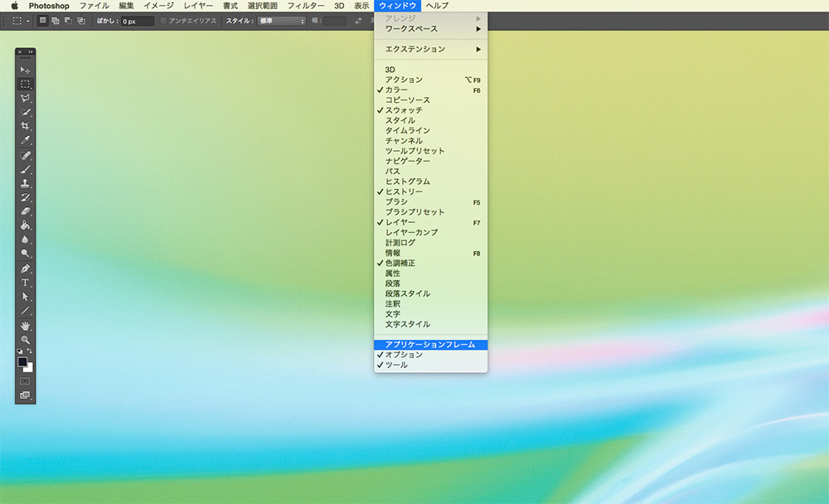Select the Blur tool
This screenshot has width=829, height=504.
coord(25,239)
